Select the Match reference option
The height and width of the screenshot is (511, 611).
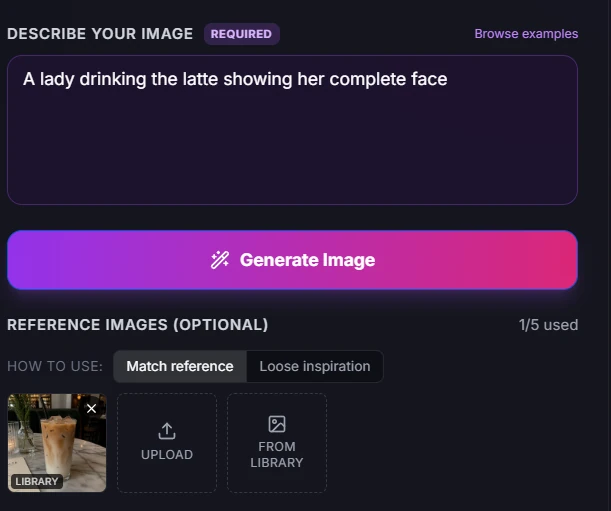[x=180, y=366]
